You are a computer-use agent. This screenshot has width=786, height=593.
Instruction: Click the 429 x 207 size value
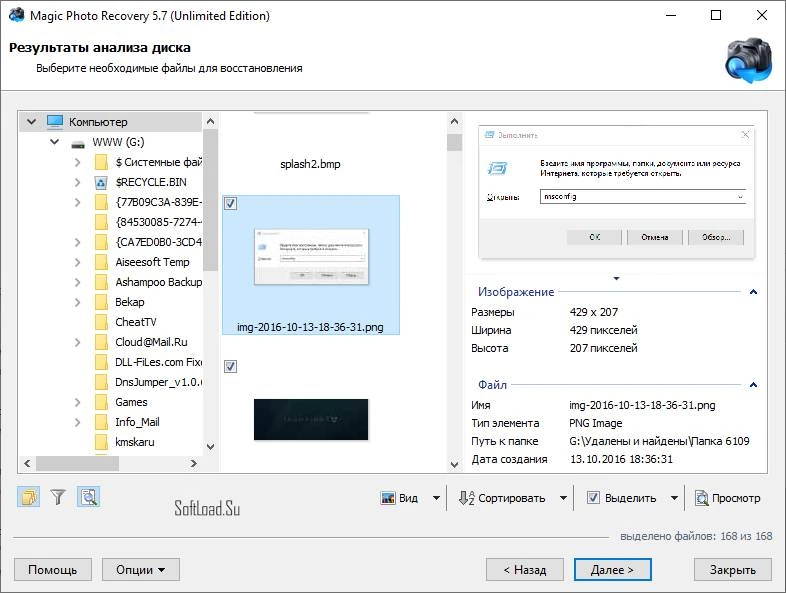click(594, 312)
